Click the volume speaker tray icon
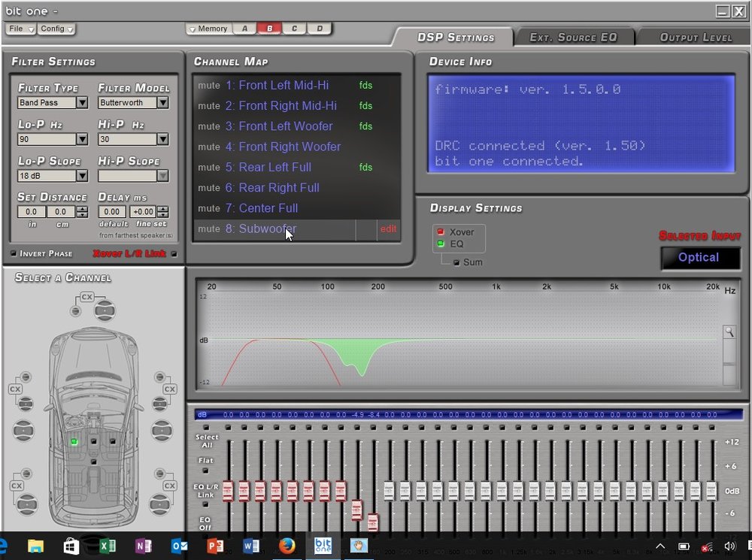Image resolution: width=752 pixels, height=560 pixels. click(x=729, y=546)
